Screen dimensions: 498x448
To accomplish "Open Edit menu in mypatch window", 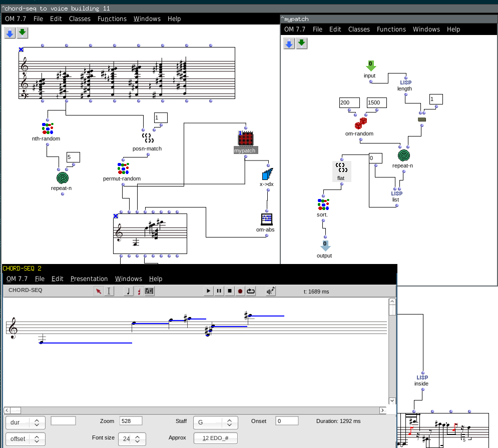I will click(x=335, y=29).
